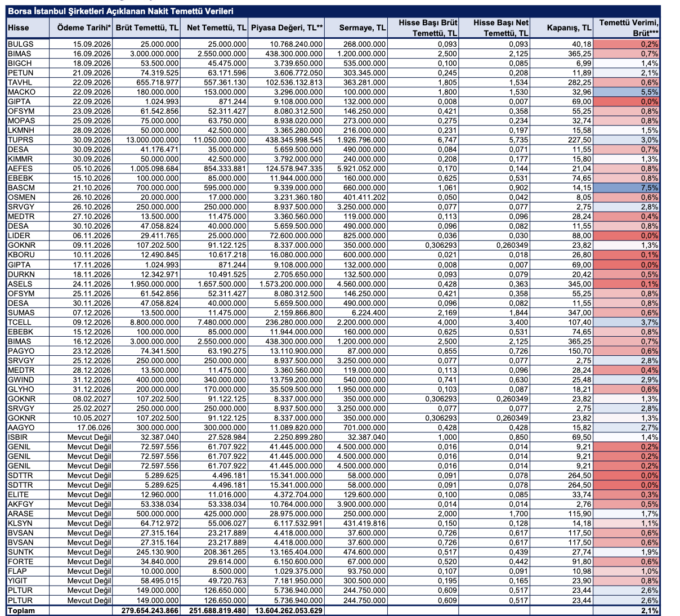Click the 'Net Temettü, TL' column header

217,28
